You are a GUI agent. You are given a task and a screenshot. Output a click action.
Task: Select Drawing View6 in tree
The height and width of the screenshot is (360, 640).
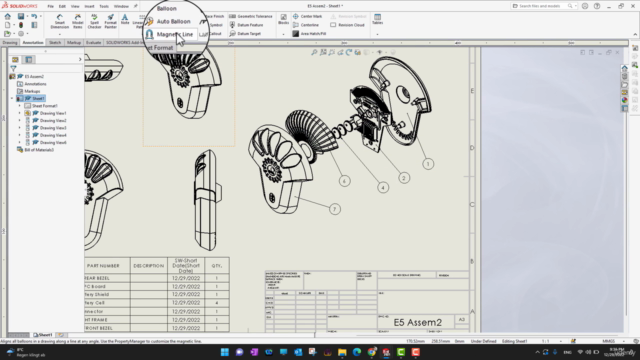pyautogui.click(x=53, y=142)
